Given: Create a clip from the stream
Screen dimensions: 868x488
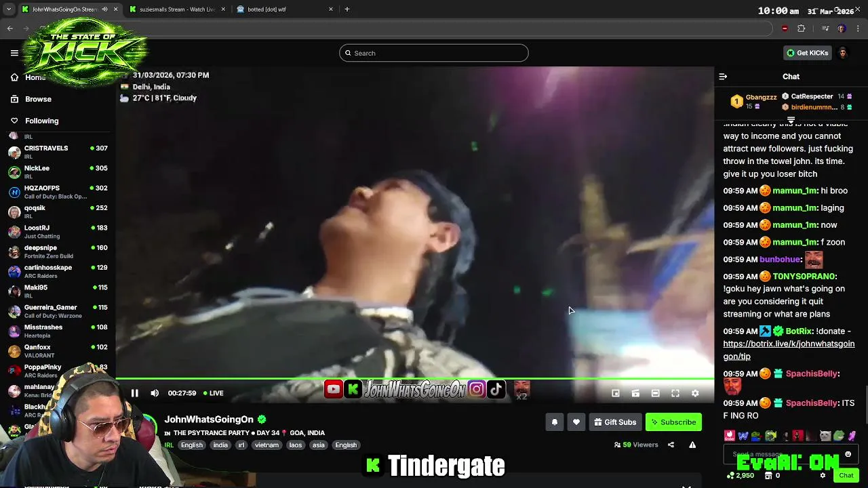Looking at the screenshot, I should (635, 393).
